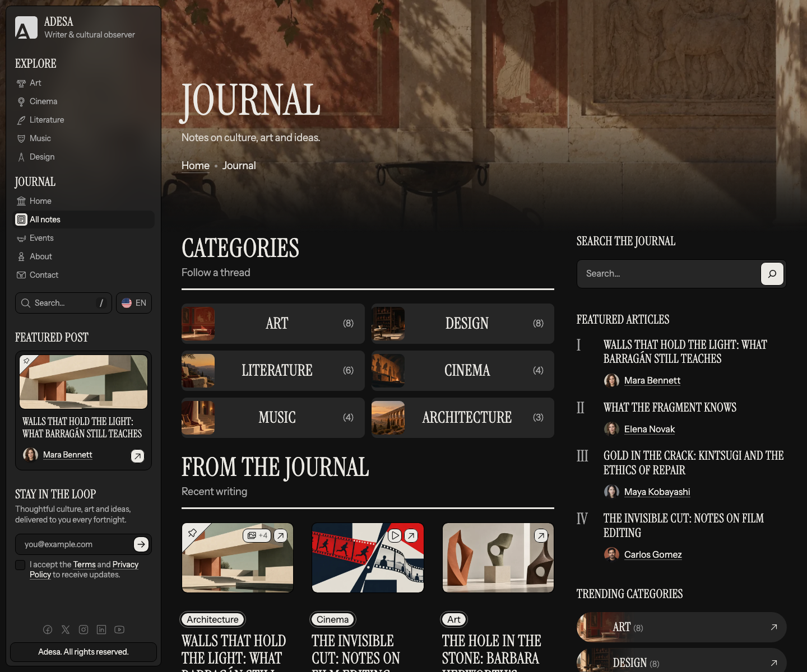The height and width of the screenshot is (672, 807).
Task: Open Carlos Gomez author link
Action: click(x=653, y=555)
